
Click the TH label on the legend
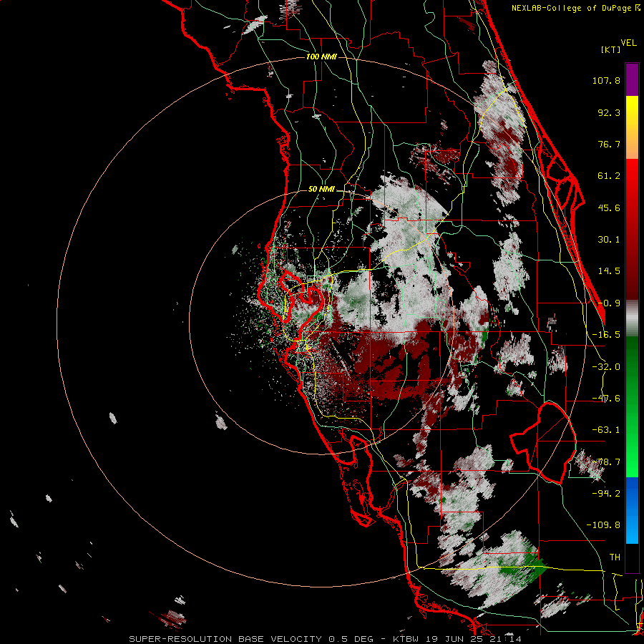click(615, 557)
